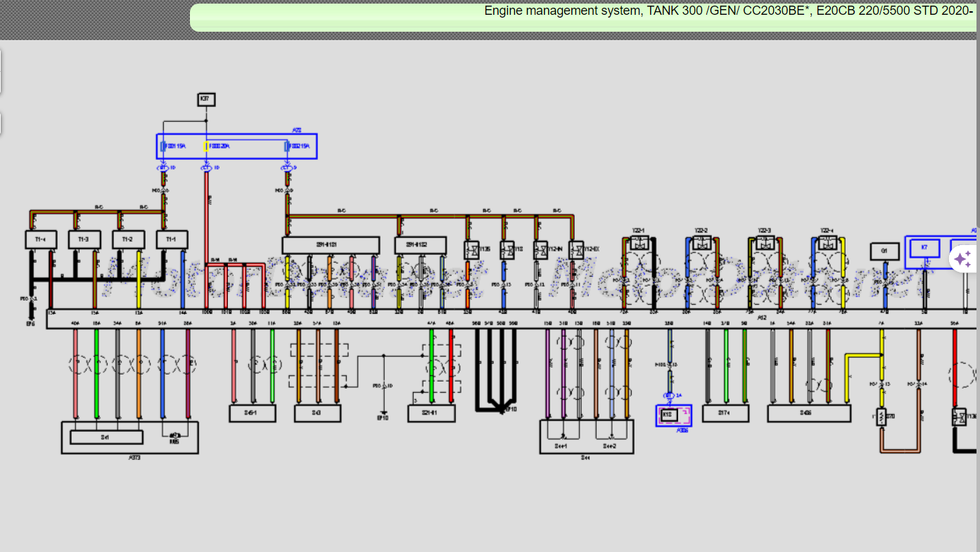Click the Y22-4 injector symbol
This screenshot has height=552, width=980.
pos(827,243)
